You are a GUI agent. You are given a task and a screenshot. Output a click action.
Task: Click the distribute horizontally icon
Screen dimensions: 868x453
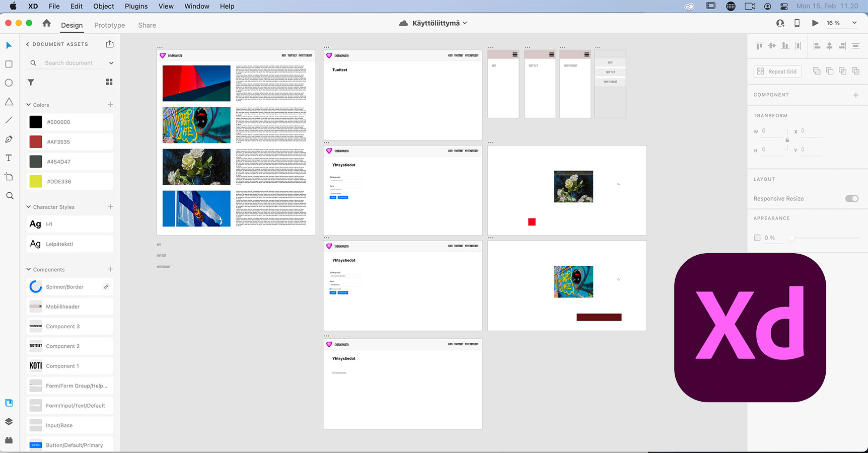(799, 46)
